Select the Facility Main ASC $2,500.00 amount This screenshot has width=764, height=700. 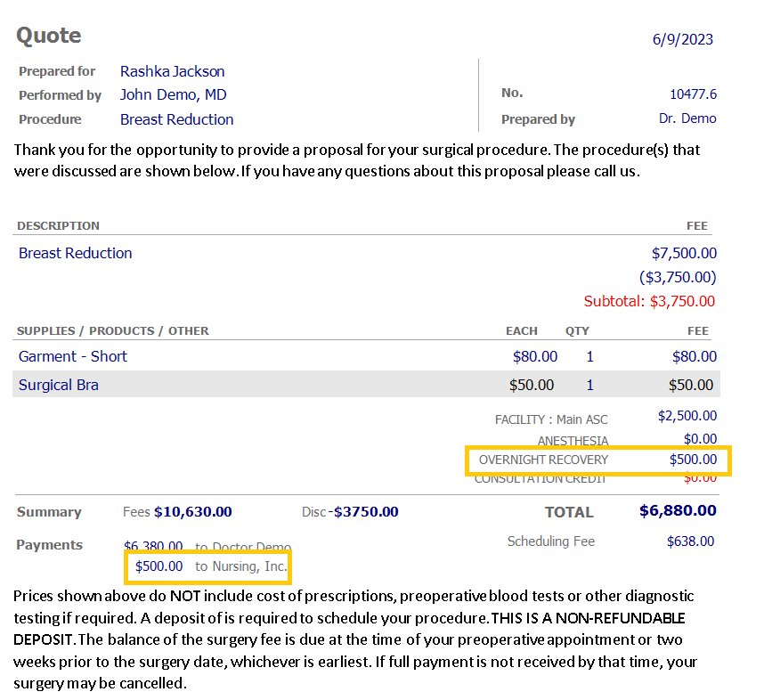coord(687,416)
